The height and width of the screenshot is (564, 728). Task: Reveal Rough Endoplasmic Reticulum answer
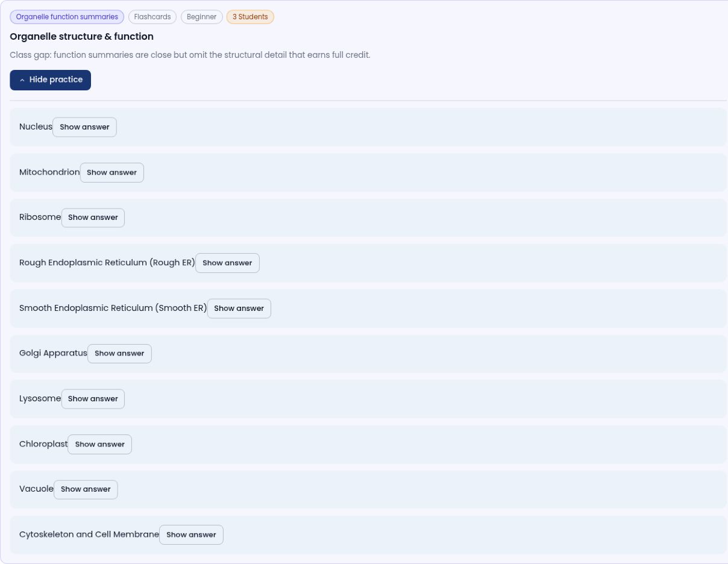pyautogui.click(x=227, y=263)
